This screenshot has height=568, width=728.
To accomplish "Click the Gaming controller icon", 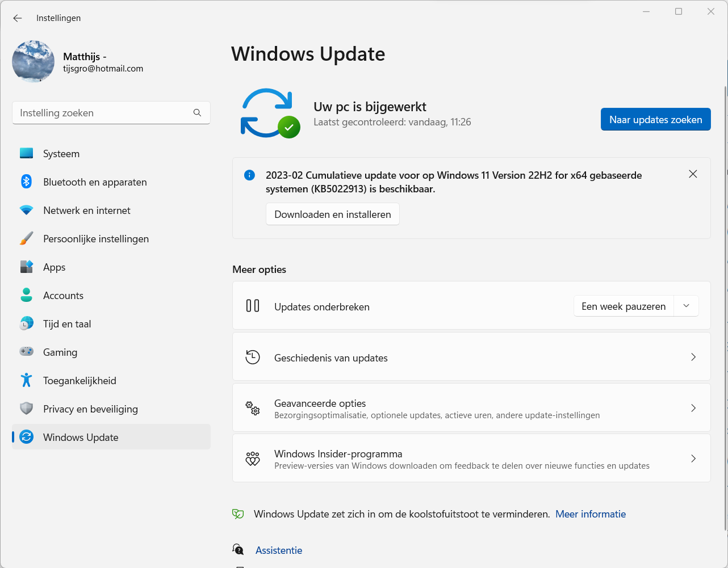I will 26,352.
